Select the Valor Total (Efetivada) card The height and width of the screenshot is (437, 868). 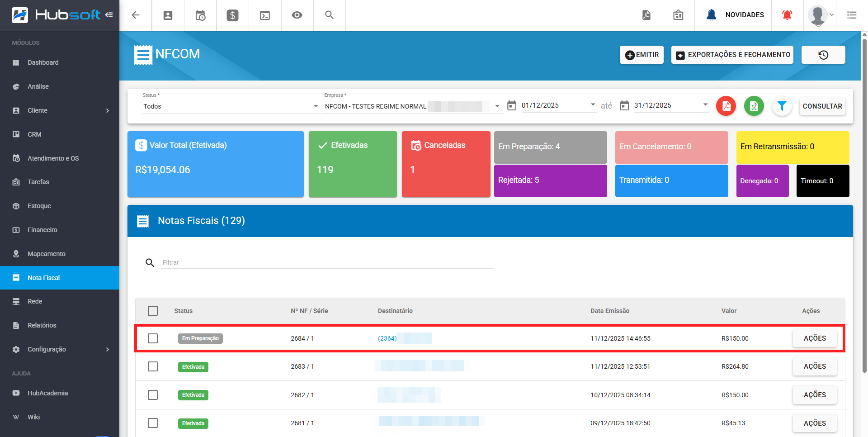click(216, 164)
